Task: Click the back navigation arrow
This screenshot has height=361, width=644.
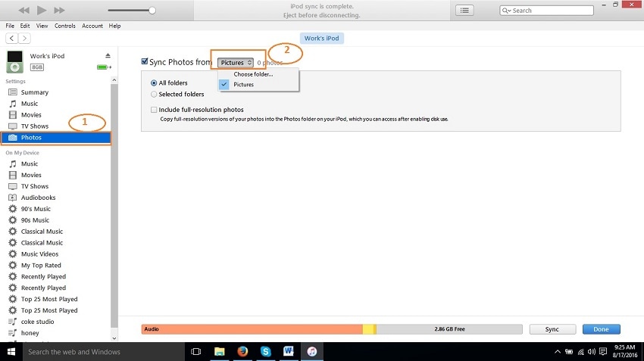Action: point(12,38)
